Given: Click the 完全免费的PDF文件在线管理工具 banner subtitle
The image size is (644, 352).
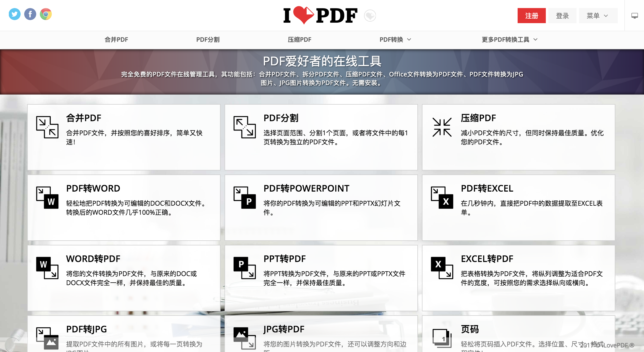Looking at the screenshot, I should point(322,78).
